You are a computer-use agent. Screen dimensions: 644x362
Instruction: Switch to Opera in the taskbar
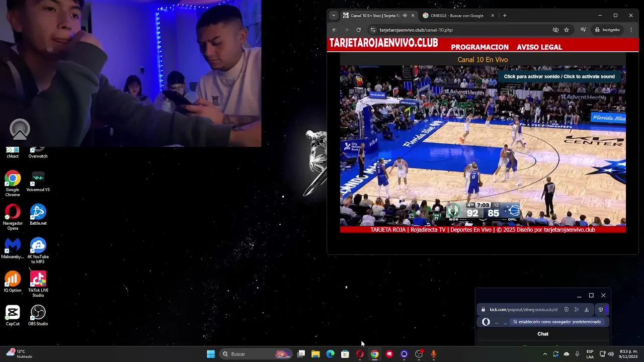coord(360,354)
